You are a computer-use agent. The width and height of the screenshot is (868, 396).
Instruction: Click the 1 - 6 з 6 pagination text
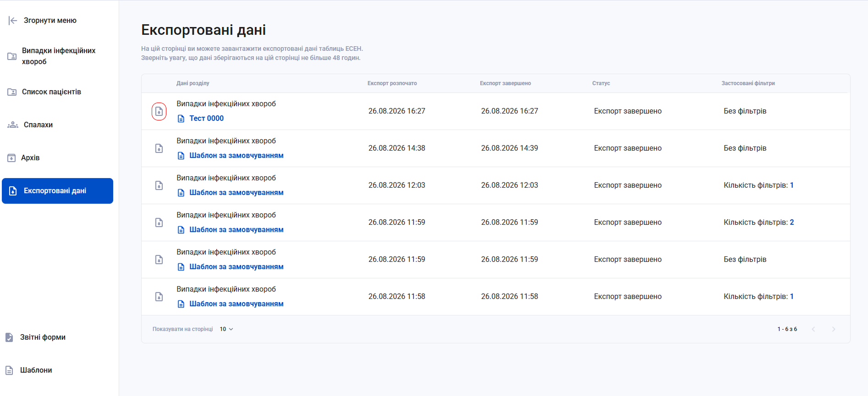787,329
